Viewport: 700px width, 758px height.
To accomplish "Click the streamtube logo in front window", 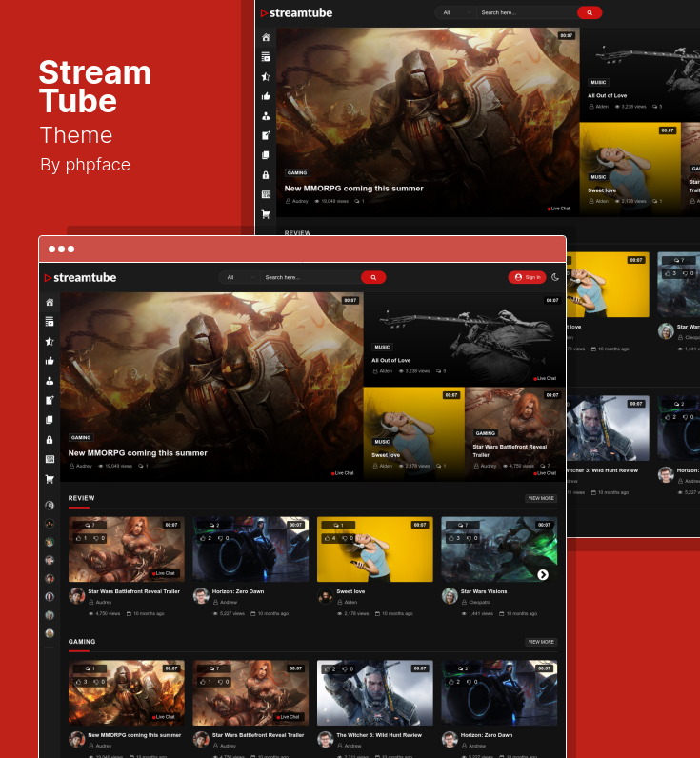I will coord(80,277).
